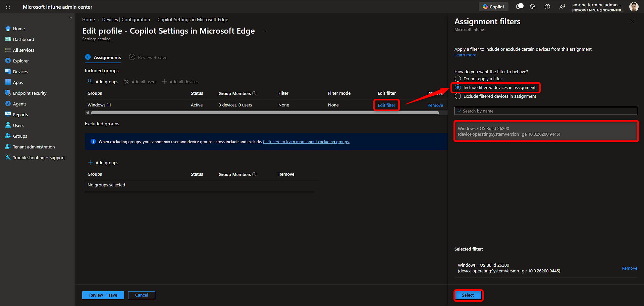The width and height of the screenshot is (644, 306).
Task: Open the more options ellipsis by title
Action: click(x=266, y=31)
